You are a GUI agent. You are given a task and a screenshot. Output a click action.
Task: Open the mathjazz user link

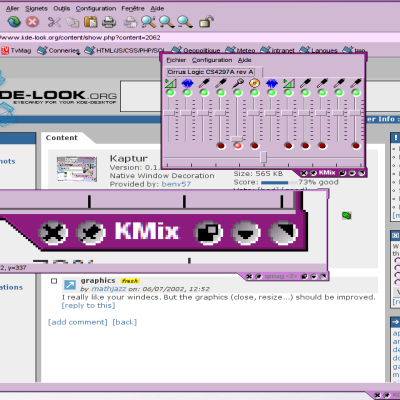point(109,289)
